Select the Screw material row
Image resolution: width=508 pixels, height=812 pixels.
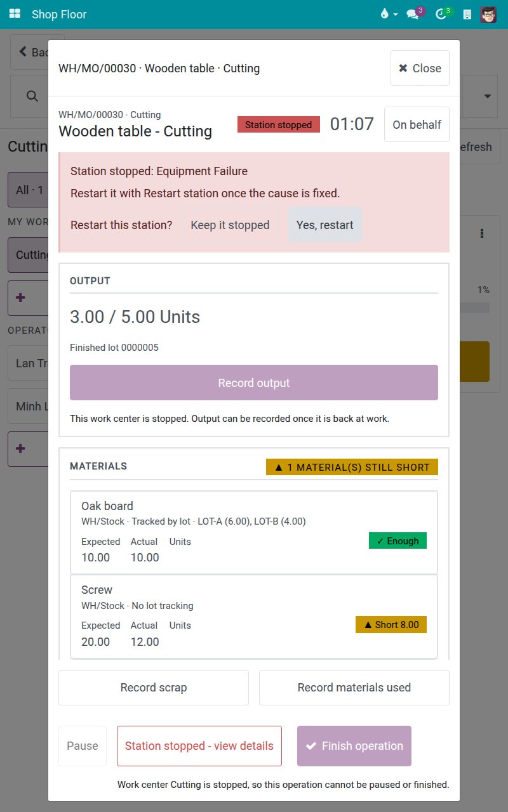pos(254,617)
